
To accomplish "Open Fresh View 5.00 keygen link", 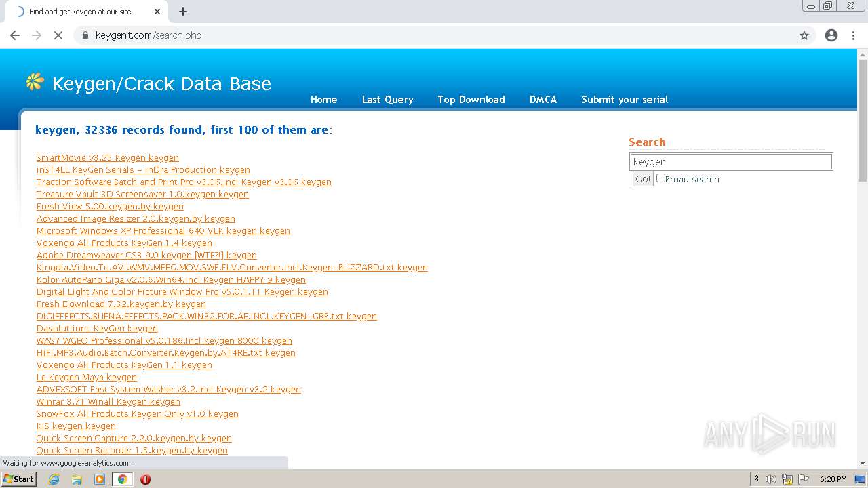I will tap(110, 206).
